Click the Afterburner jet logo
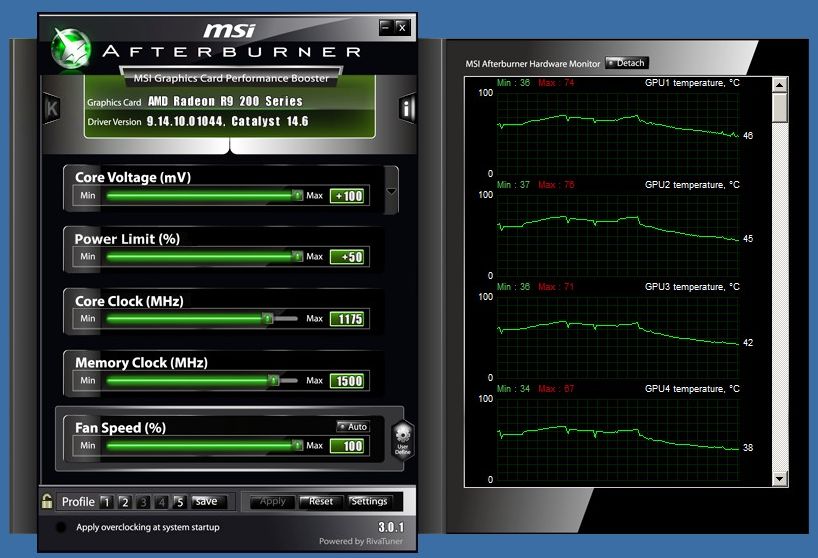The height and width of the screenshot is (558, 818). (x=71, y=47)
